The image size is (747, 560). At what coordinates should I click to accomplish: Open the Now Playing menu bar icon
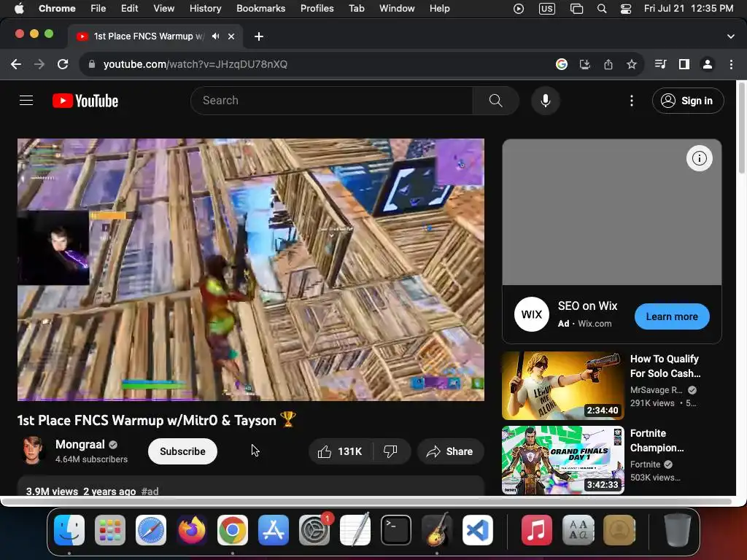[x=519, y=9]
